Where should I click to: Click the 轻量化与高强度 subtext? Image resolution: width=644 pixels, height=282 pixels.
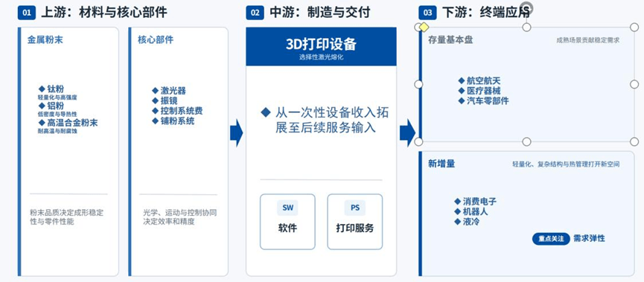click(x=57, y=97)
